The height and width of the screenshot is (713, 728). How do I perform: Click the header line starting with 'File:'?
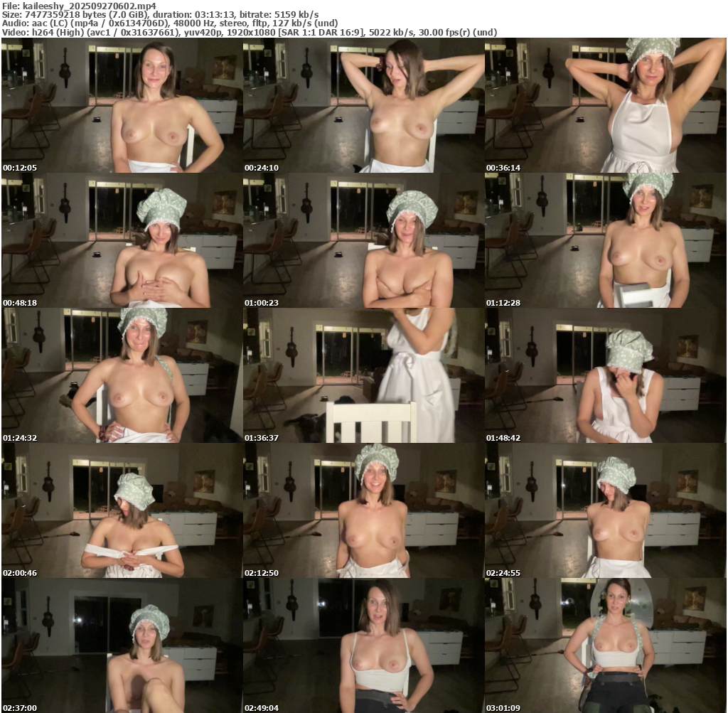tap(80, 6)
